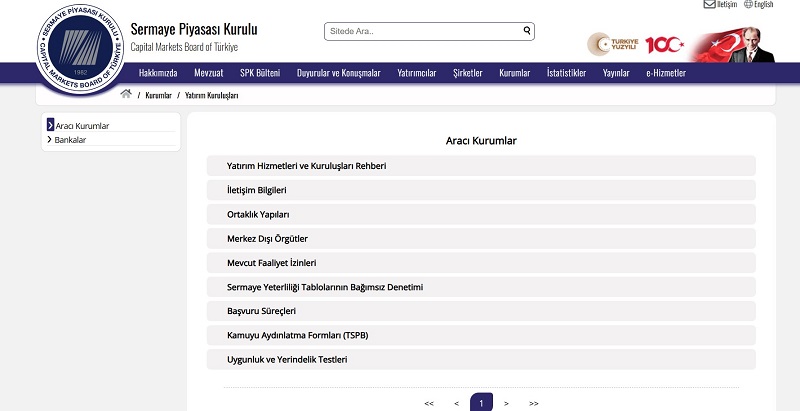Go to last page with >> button
The image size is (800, 411).
click(534, 403)
